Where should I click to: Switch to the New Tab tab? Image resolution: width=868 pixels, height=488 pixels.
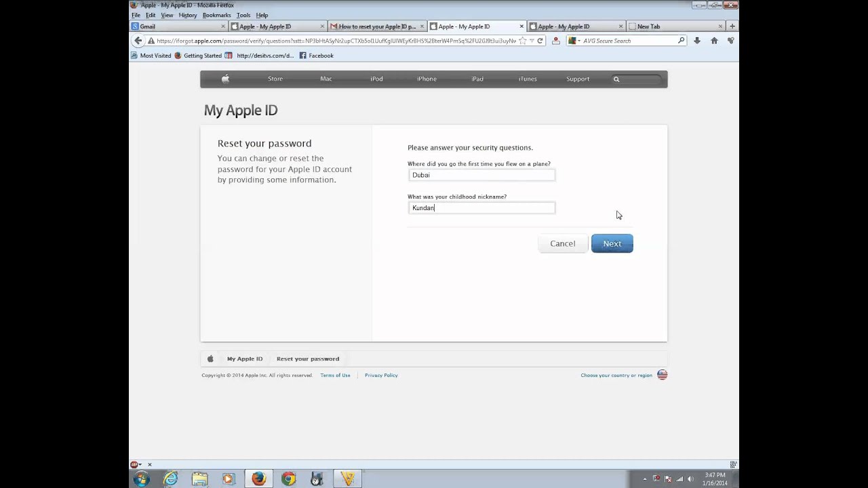676,26
